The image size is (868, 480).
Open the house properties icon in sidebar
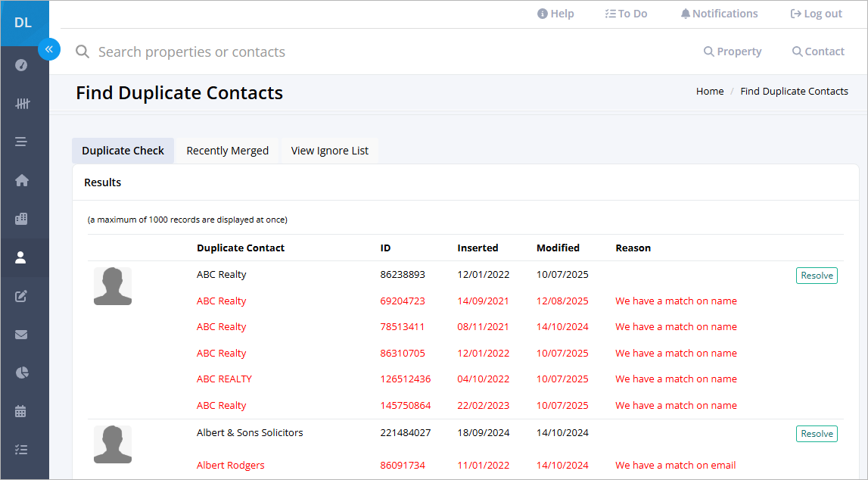pyautogui.click(x=22, y=180)
